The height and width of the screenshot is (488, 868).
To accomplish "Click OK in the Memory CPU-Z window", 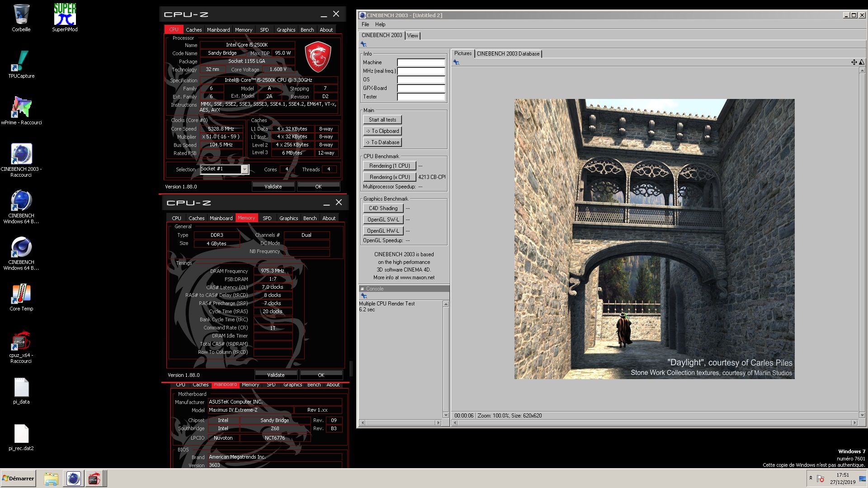I will coord(321,375).
